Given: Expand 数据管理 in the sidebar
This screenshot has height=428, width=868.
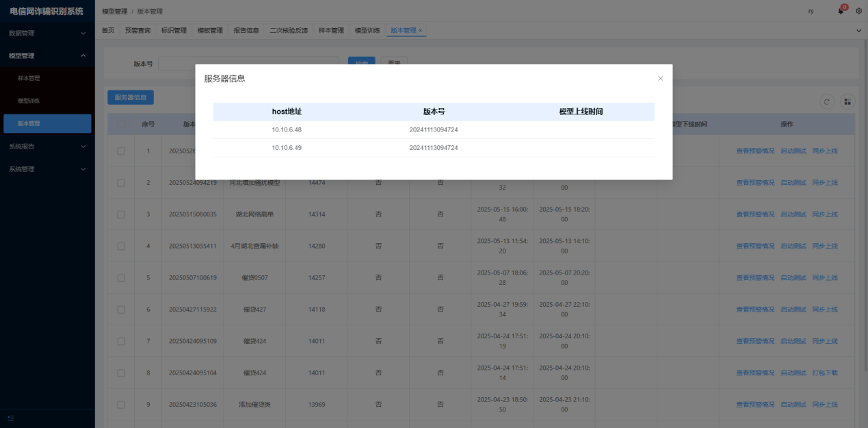Looking at the screenshot, I should pyautogui.click(x=47, y=33).
